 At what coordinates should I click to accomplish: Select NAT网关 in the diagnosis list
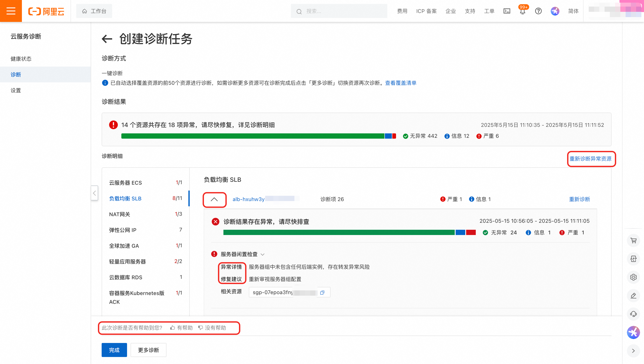tap(120, 214)
